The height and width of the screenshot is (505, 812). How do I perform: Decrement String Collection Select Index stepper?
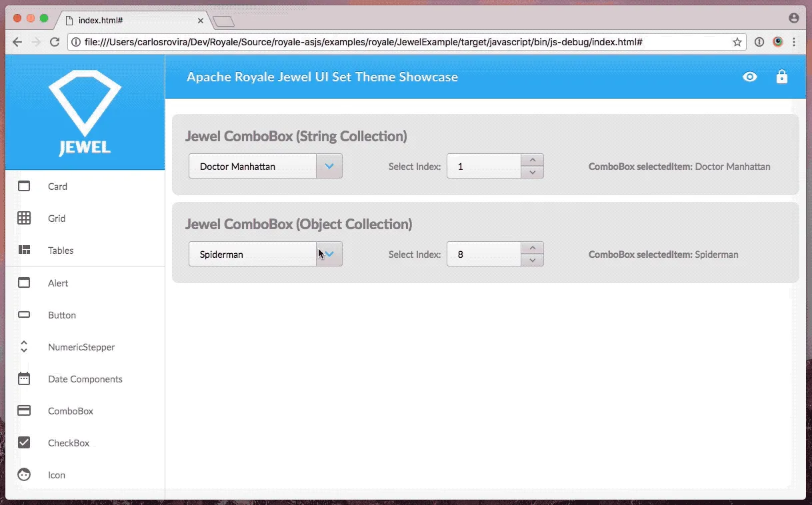[x=532, y=172]
